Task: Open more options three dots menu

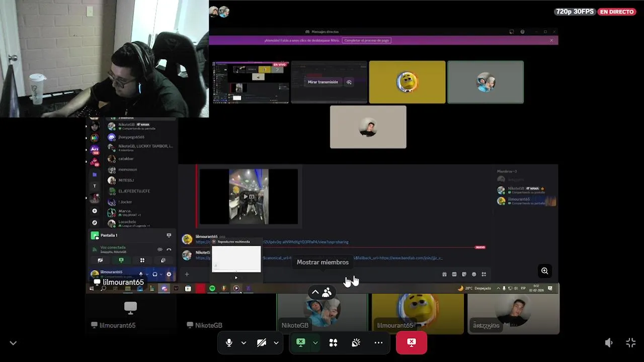Action: tap(378, 342)
